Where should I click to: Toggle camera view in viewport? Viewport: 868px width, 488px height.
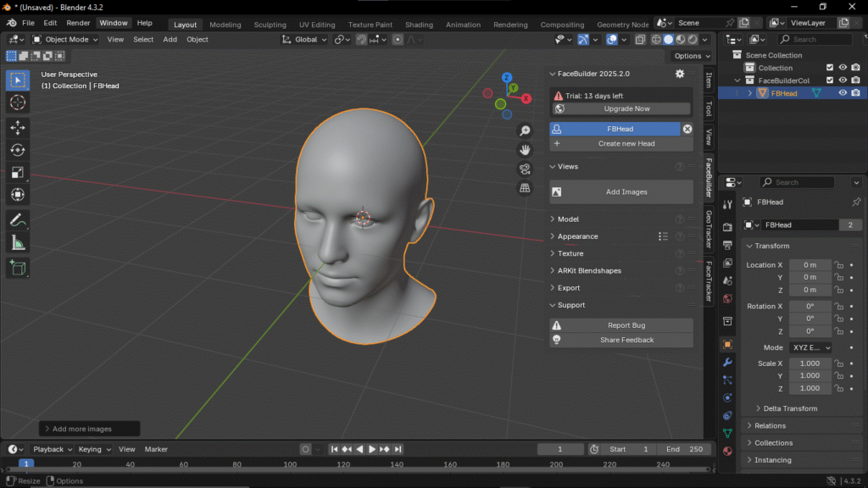click(x=525, y=169)
